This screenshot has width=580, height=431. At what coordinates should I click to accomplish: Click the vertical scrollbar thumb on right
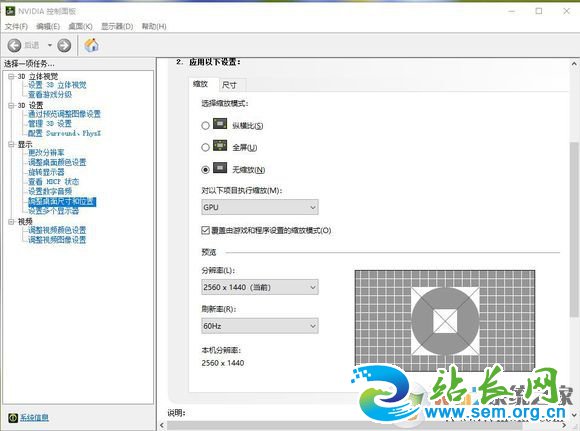coord(574,229)
